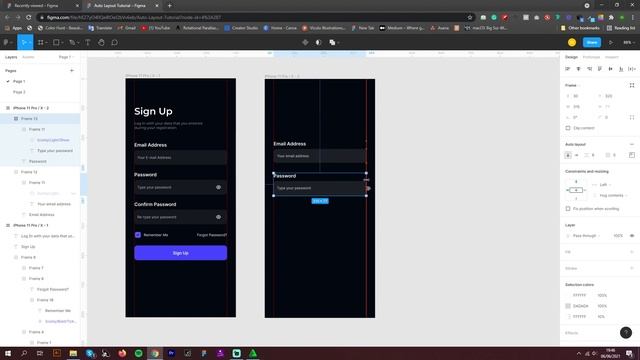Select iPhone 11 Pro / X - 2 layer
The image size is (640, 360).
31,108
